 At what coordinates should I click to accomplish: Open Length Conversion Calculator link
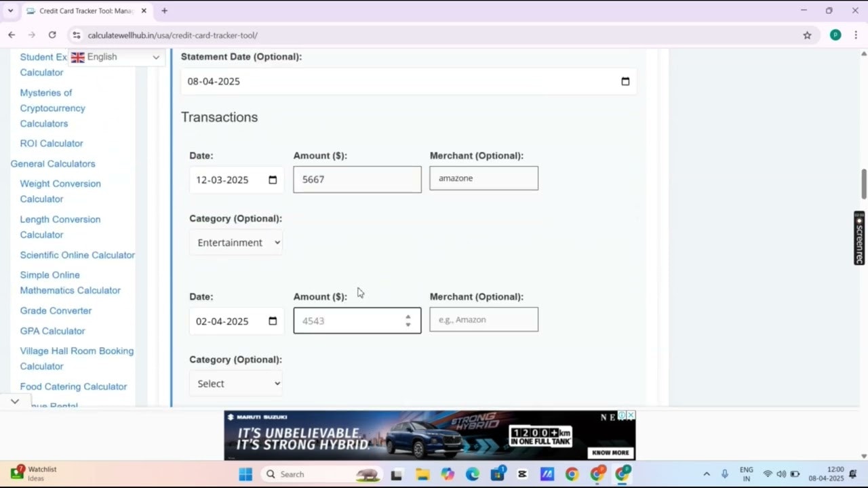(60, 227)
